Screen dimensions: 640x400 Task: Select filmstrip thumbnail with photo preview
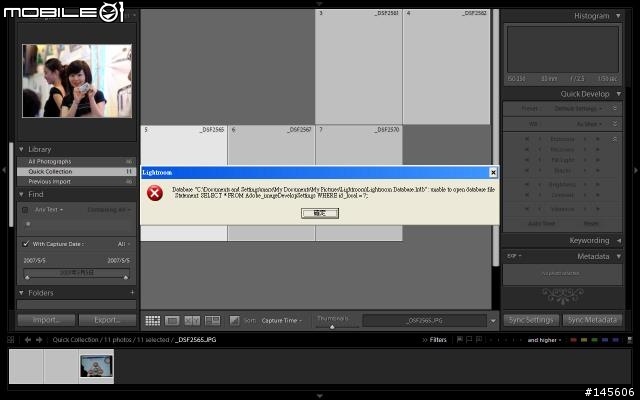pos(96,366)
